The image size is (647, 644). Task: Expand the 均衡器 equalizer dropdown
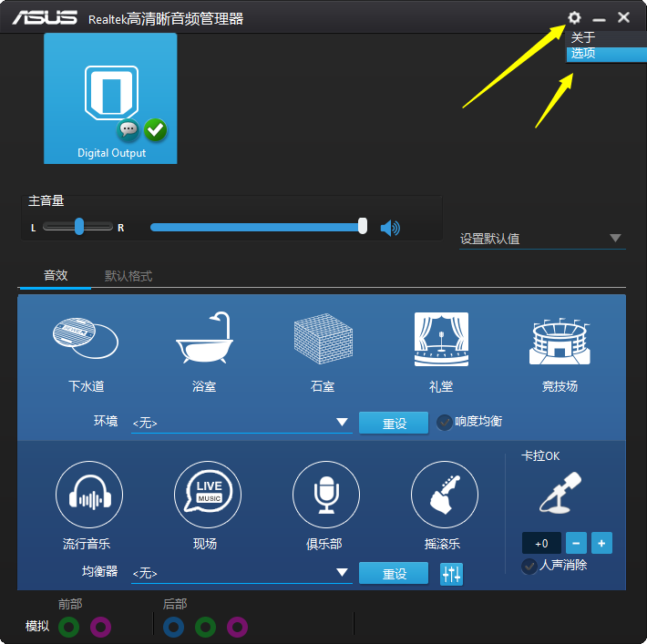pos(241,573)
